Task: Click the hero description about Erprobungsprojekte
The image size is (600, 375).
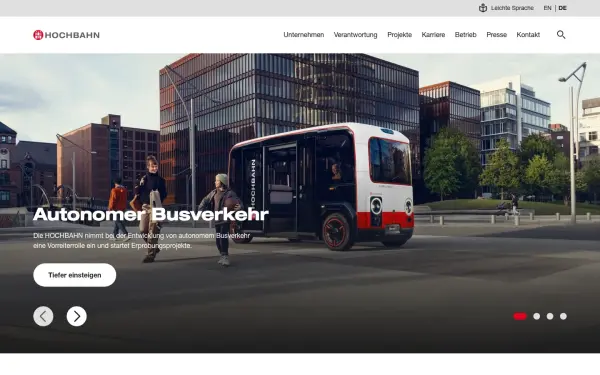Action: [142, 241]
